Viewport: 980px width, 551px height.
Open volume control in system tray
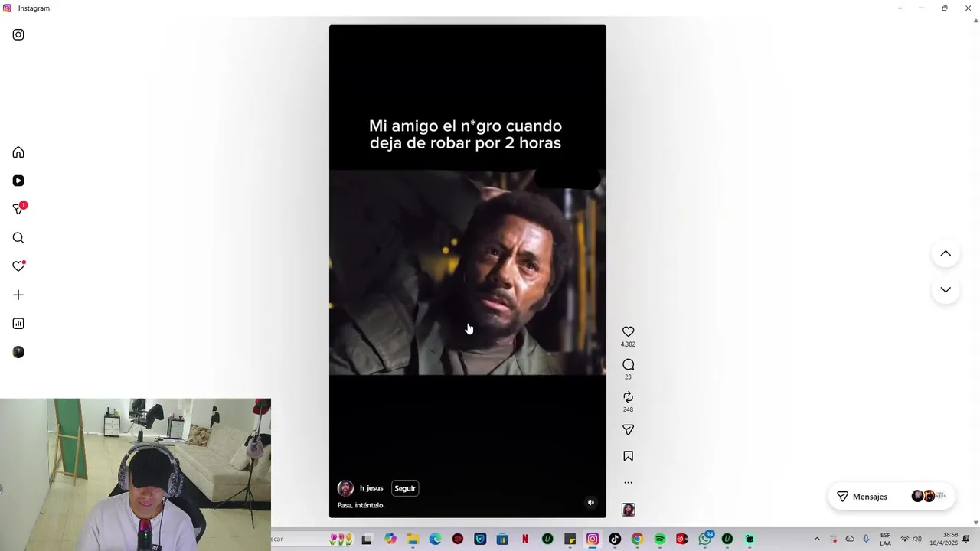click(917, 540)
